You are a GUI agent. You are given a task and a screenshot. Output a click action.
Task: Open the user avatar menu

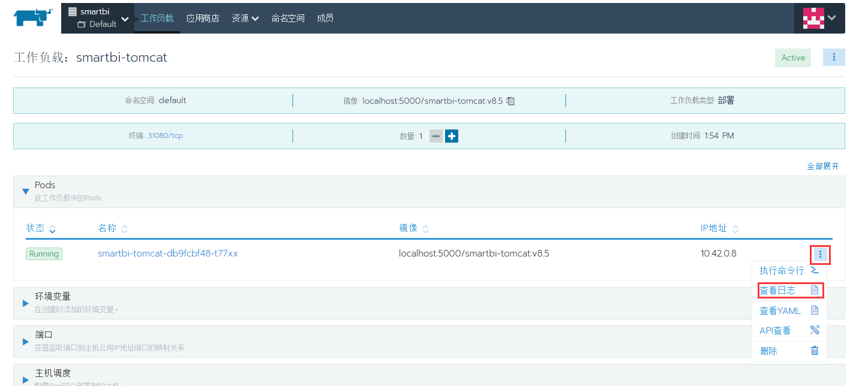pyautogui.click(x=819, y=18)
